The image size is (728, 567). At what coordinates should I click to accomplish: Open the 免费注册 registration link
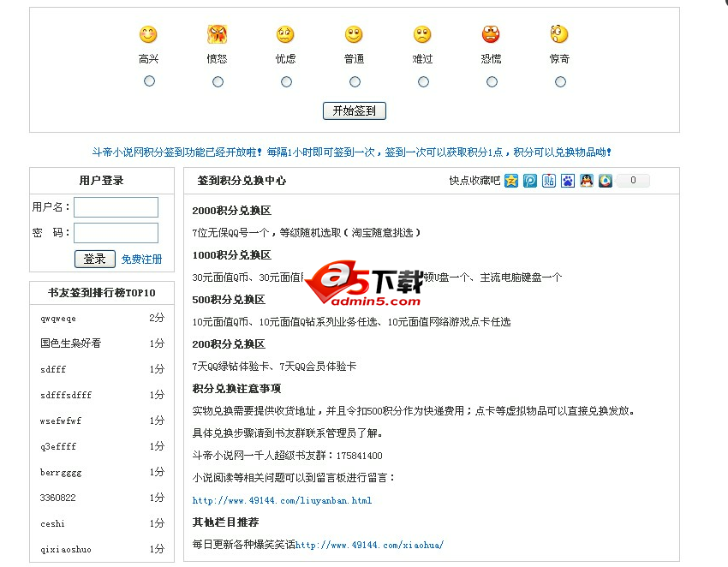141,260
